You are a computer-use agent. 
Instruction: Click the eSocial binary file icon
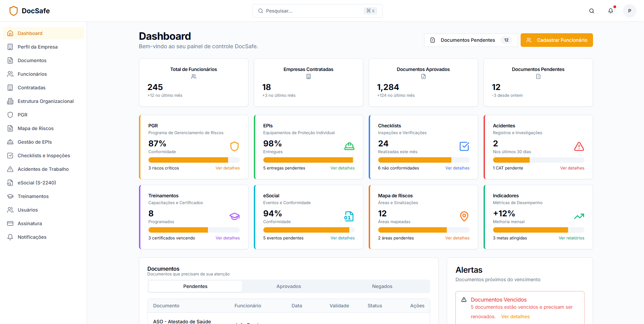tap(349, 216)
